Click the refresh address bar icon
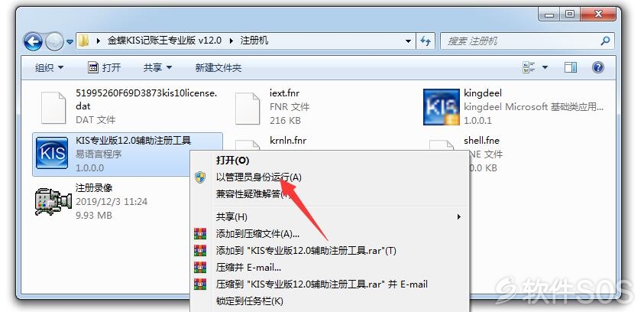This screenshot has height=312, width=644. (x=426, y=41)
